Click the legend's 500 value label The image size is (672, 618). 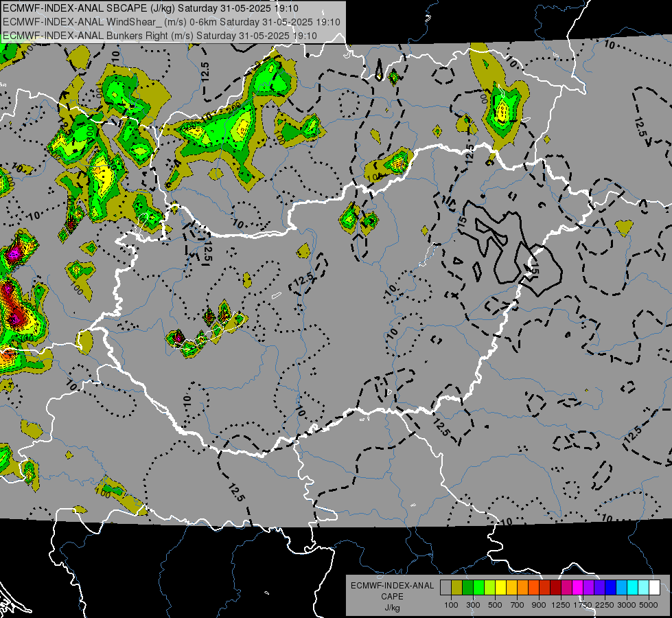495,605
